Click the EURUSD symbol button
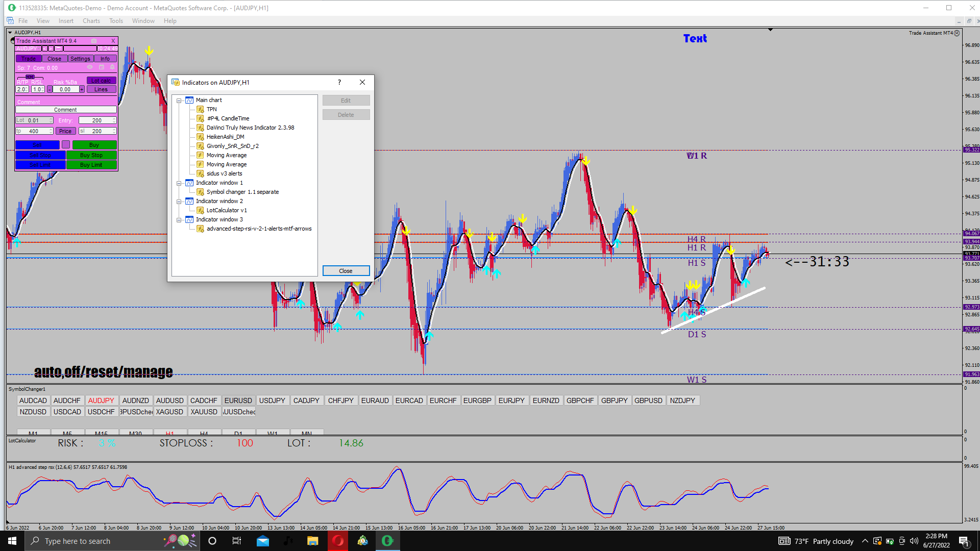The image size is (980, 551). click(238, 400)
